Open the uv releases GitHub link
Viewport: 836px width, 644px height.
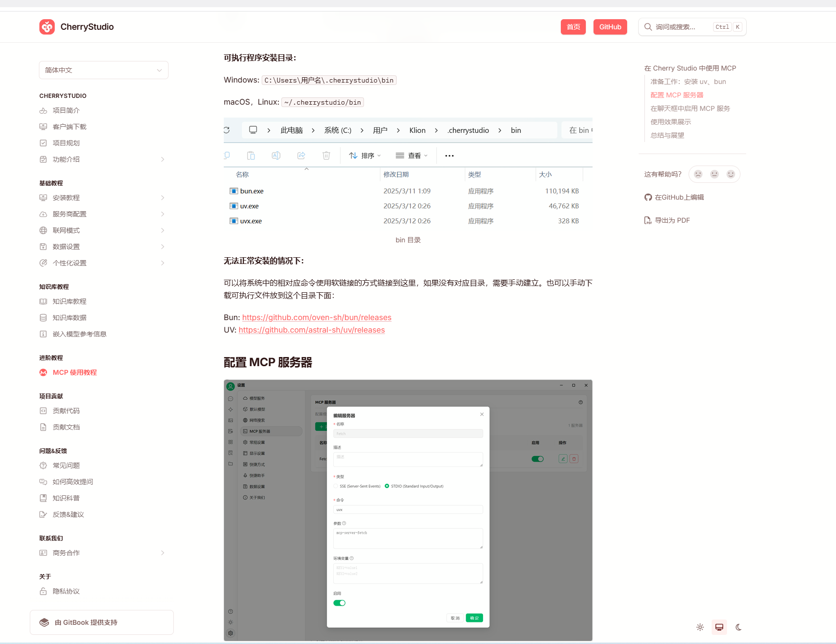pos(312,330)
